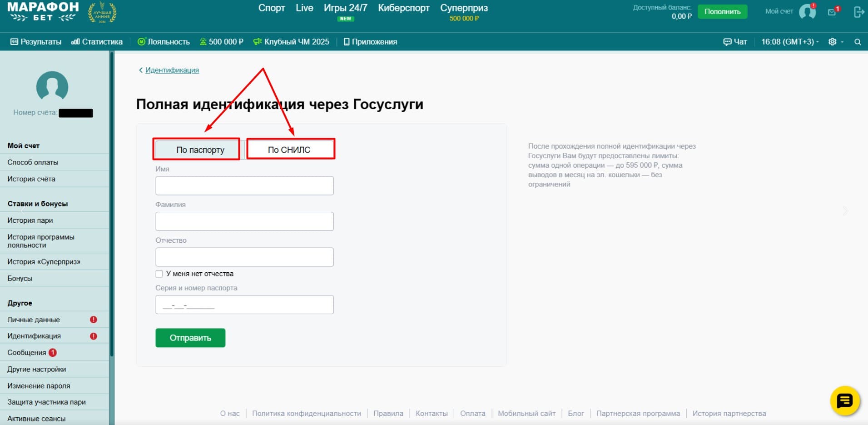Image resolution: width=868 pixels, height=425 pixels.
Task: Open Личные данные in sidebar
Action: [55, 320]
